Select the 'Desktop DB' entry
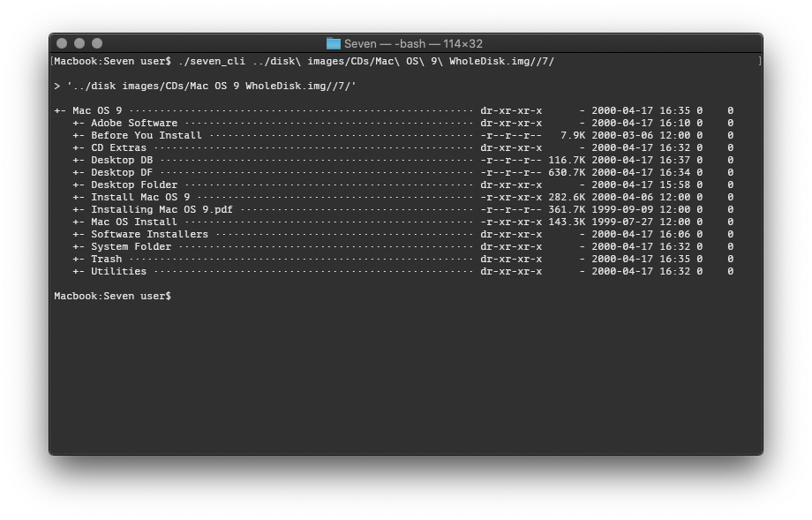Image resolution: width=812 pixels, height=520 pixels. 122,160
